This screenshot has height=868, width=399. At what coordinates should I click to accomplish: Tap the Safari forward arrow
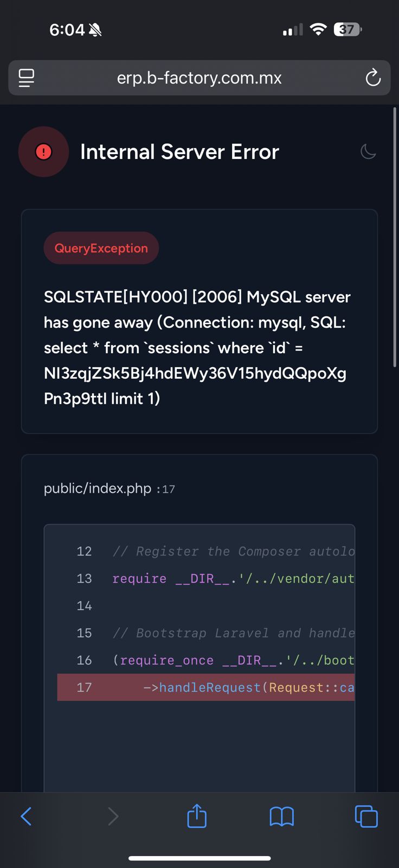coord(113,816)
